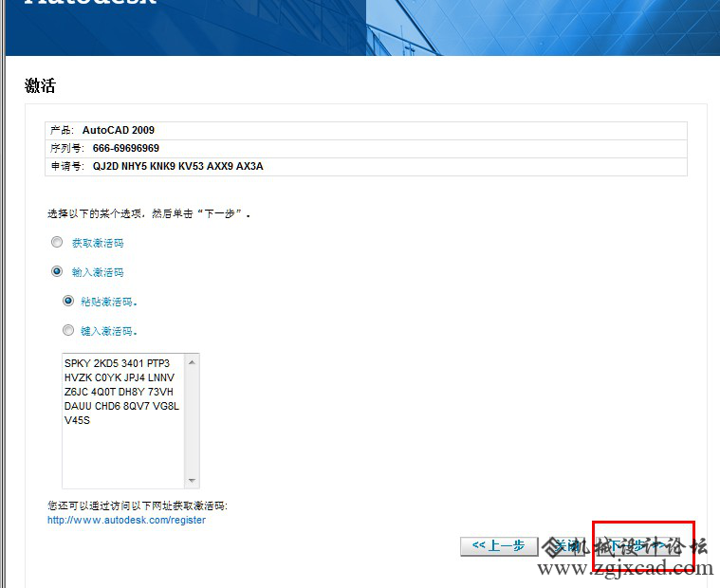The width and height of the screenshot is (720, 588).
Task: Click the last code line 'V45S'
Action: pyautogui.click(x=77, y=420)
